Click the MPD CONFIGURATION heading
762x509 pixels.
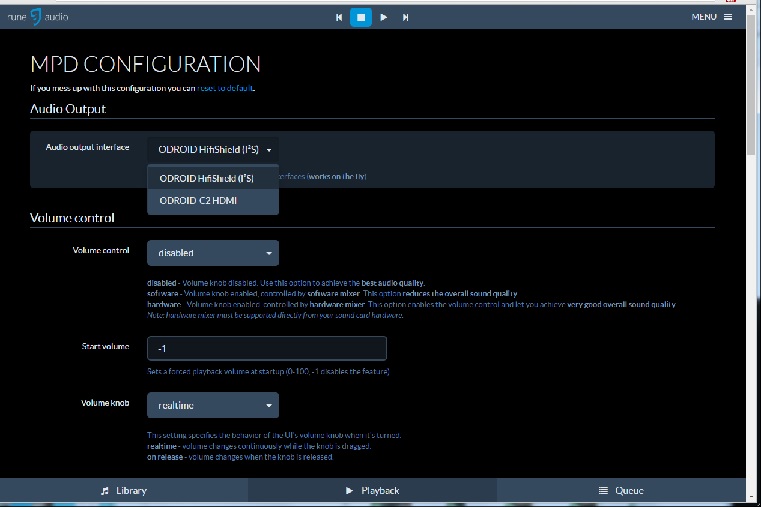click(145, 64)
